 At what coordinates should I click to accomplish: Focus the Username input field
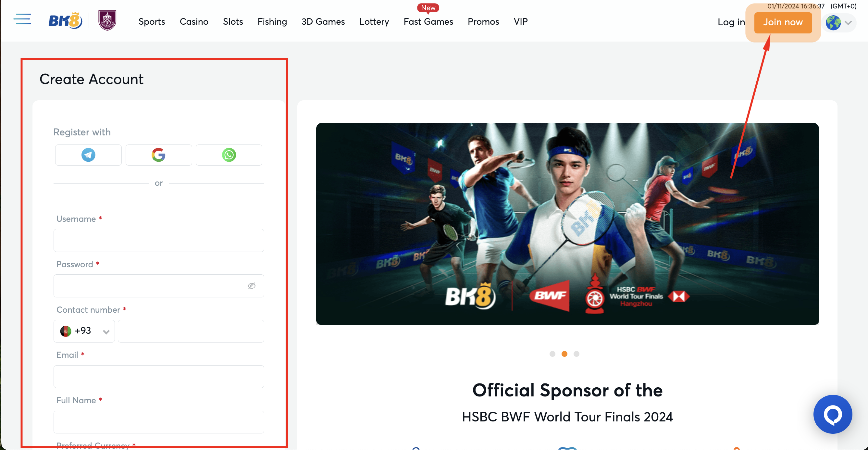[158, 240]
